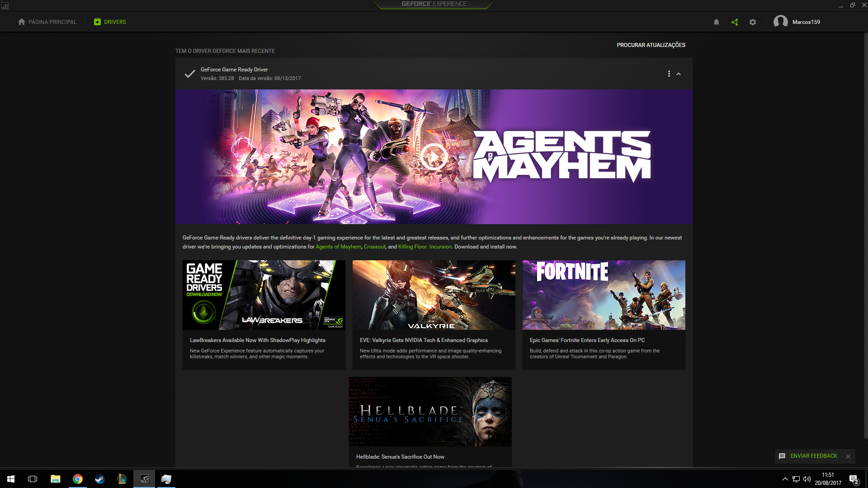Play the Agents of Mayhem video
This screenshot has width=868, height=488.
click(434, 156)
